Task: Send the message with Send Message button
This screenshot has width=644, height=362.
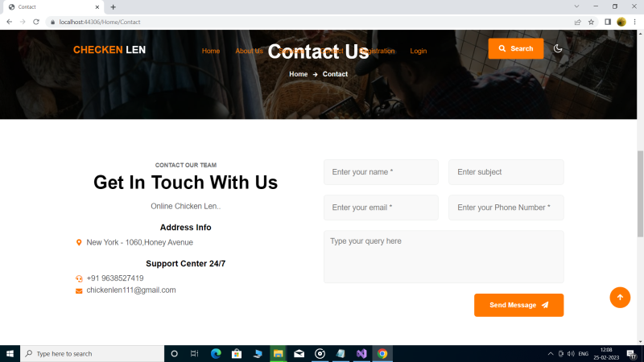Action: coord(518,305)
